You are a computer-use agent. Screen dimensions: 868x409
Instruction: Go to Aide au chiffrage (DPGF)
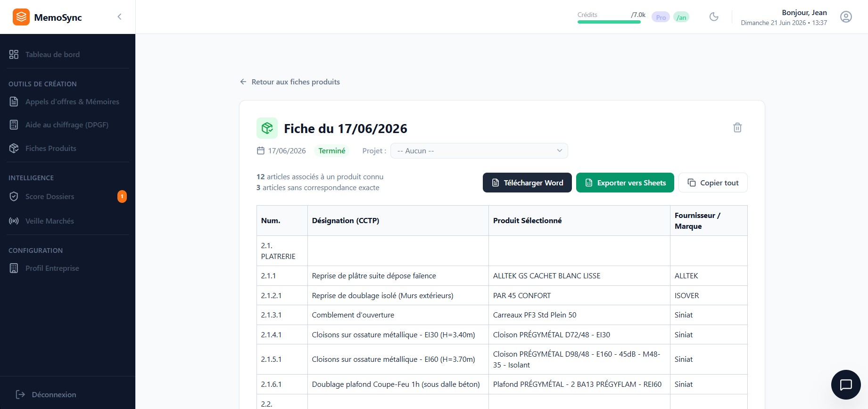(67, 125)
